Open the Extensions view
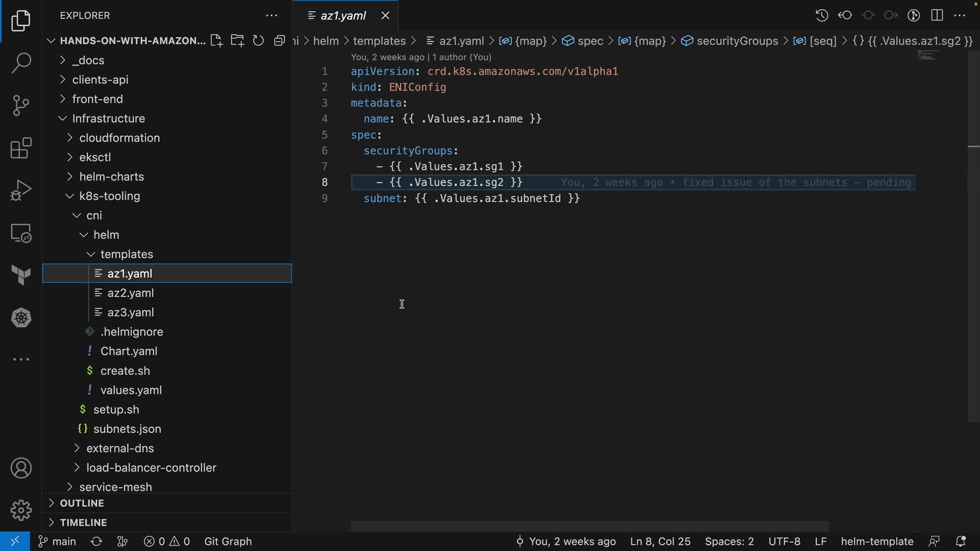The image size is (980, 551). click(21, 148)
